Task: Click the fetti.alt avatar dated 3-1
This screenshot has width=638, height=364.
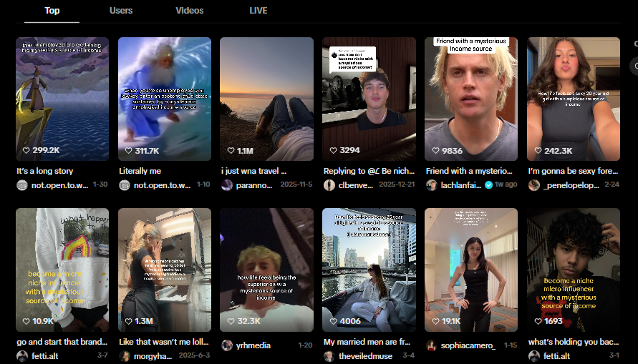Action: (x=534, y=356)
